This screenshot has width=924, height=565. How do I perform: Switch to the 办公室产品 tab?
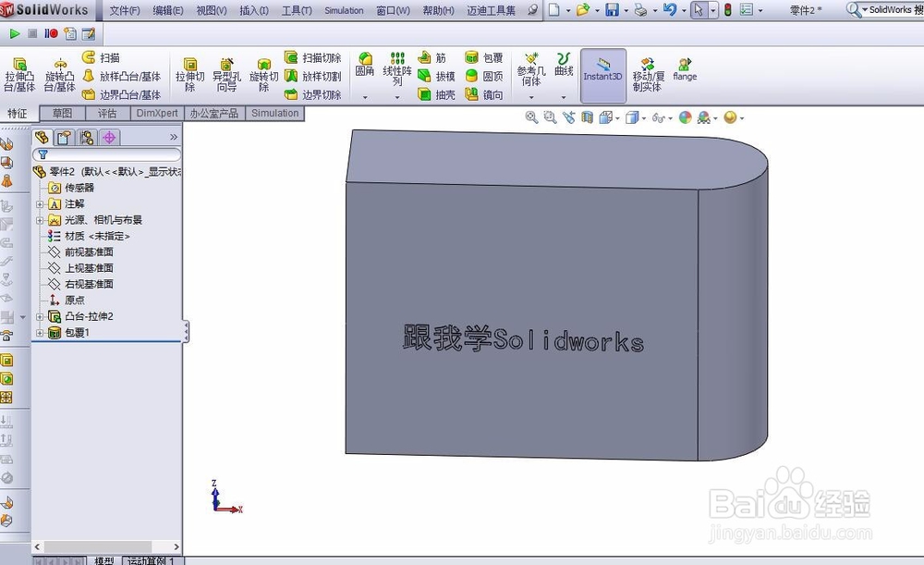click(214, 113)
